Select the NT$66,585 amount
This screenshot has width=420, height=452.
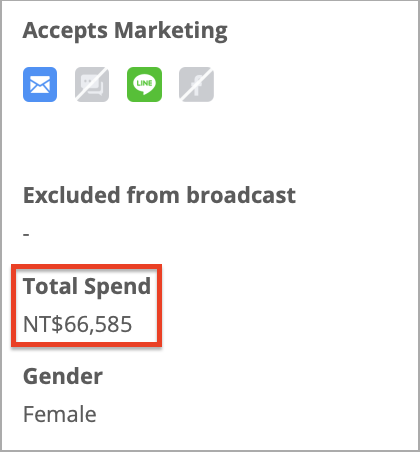pyautogui.click(x=78, y=324)
